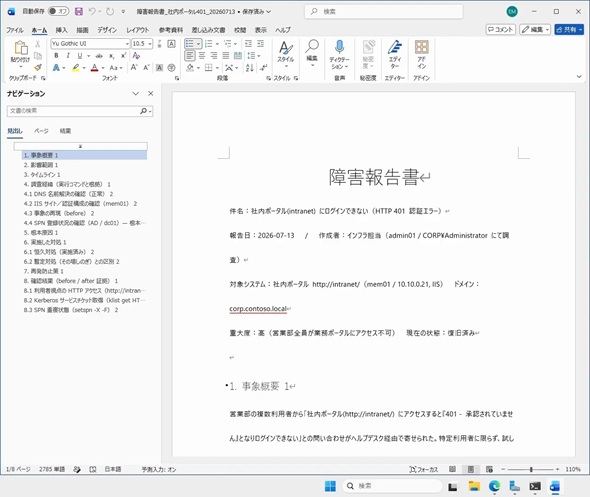
Task: Open Web Layout view in status bar
Action: point(489,469)
